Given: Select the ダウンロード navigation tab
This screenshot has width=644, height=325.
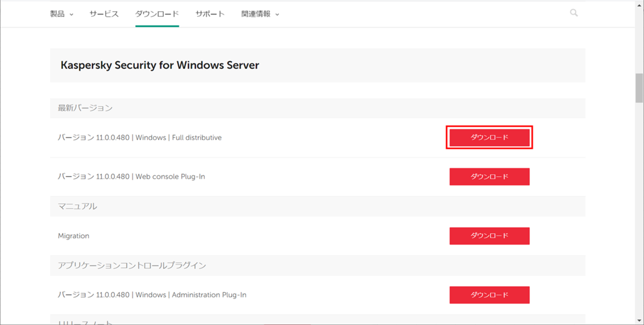Looking at the screenshot, I should pyautogui.click(x=157, y=14).
